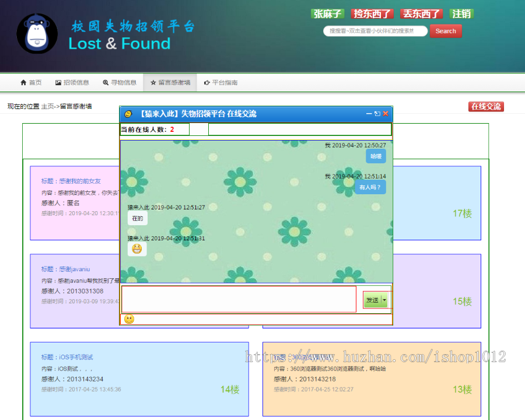Screen dimensions: 525x420
Task: Open the 张麻子 user button
Action: [x=327, y=13]
